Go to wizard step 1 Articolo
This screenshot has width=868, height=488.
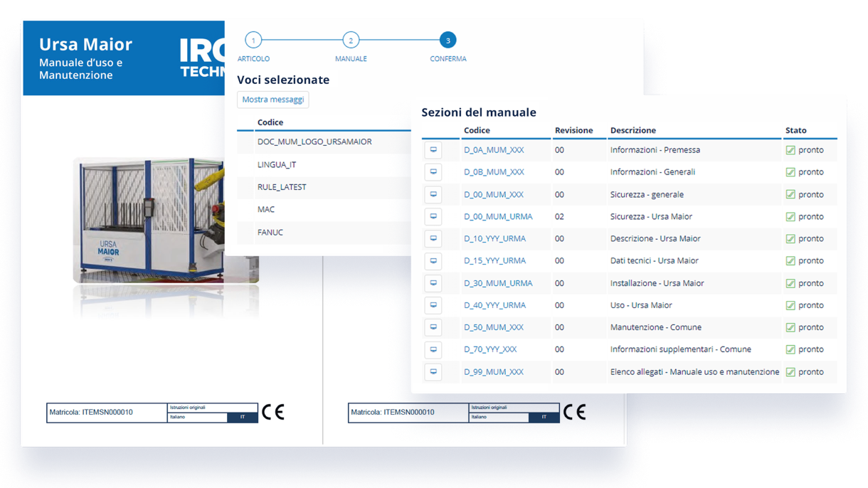pos(253,40)
